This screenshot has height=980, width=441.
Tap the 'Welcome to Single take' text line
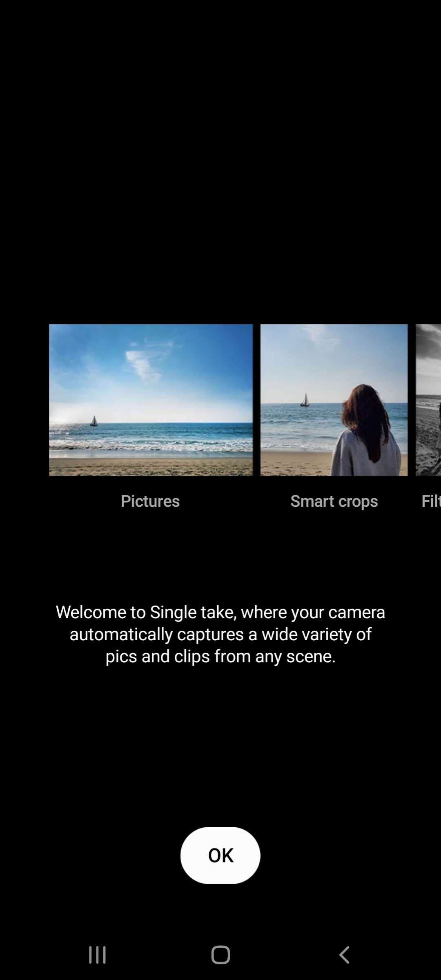220,612
